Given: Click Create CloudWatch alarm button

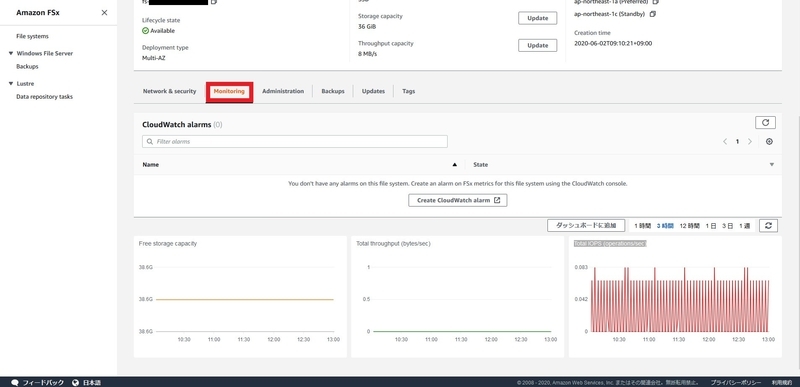Looking at the screenshot, I should 458,200.
